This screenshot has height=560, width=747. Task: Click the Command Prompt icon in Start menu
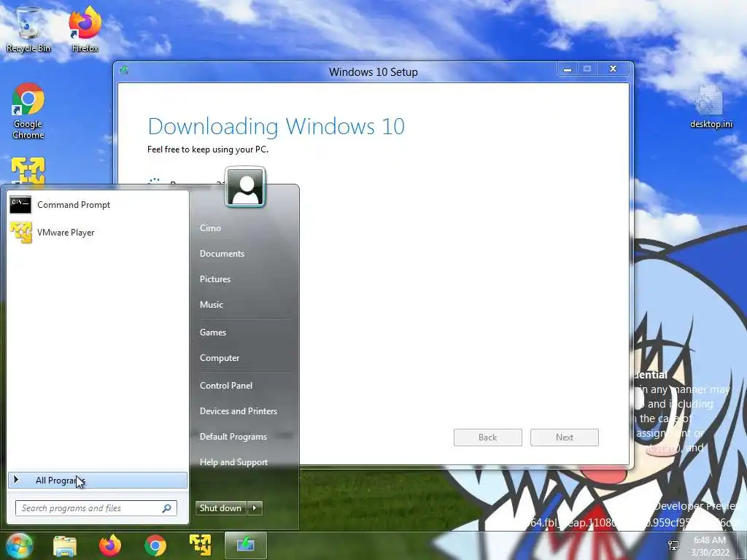[20, 205]
